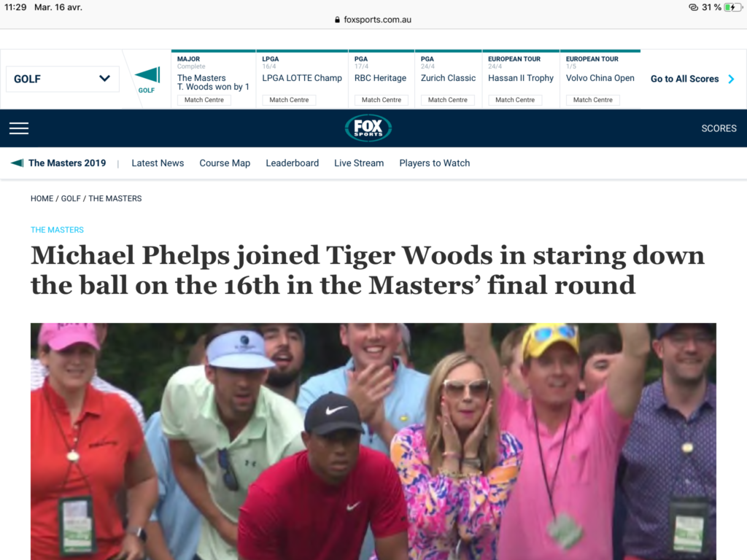Tap the hotspot link icon in the status bar
Image resolution: width=747 pixels, height=560 pixels.
point(693,7)
